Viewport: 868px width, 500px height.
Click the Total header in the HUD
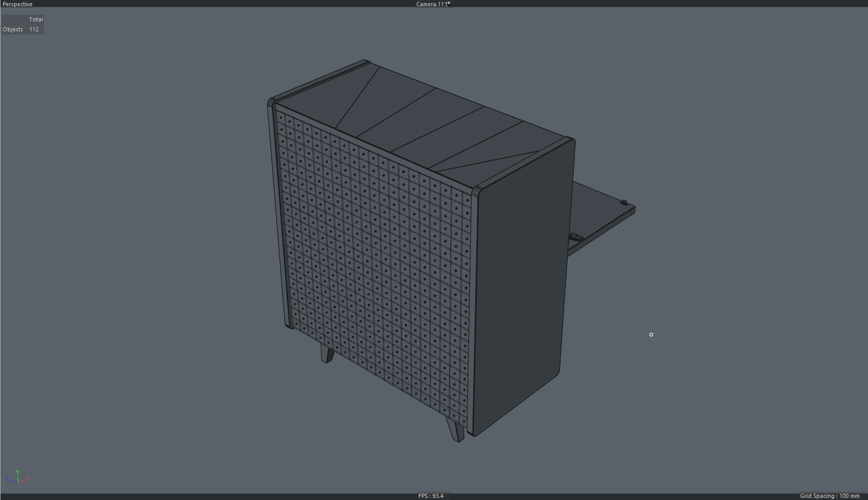(x=36, y=19)
